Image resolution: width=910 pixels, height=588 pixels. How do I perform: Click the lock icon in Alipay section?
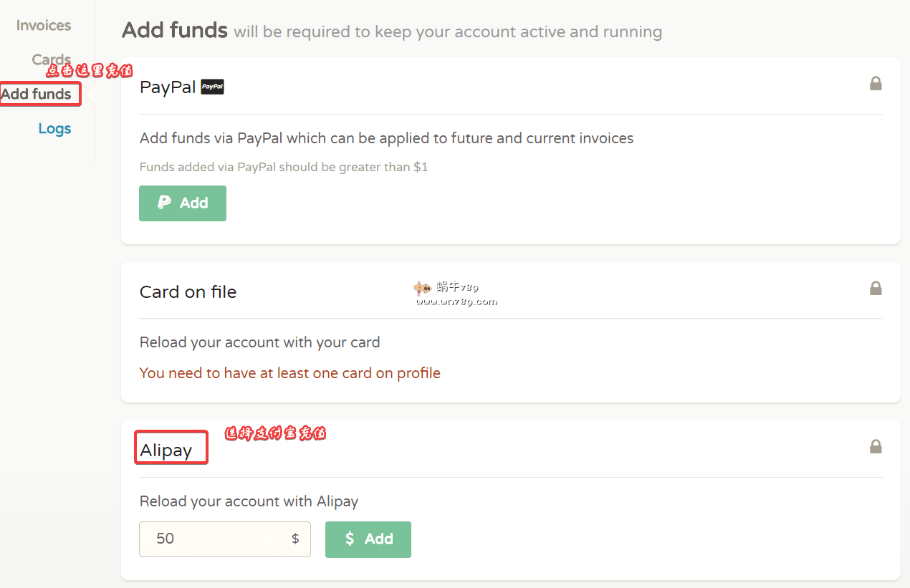[x=875, y=447]
